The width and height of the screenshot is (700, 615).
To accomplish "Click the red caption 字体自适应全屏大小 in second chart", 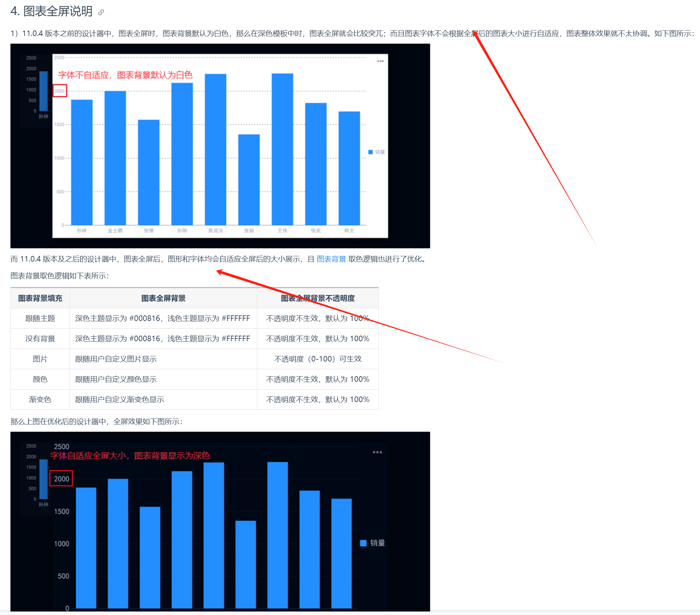I will pos(130,456).
